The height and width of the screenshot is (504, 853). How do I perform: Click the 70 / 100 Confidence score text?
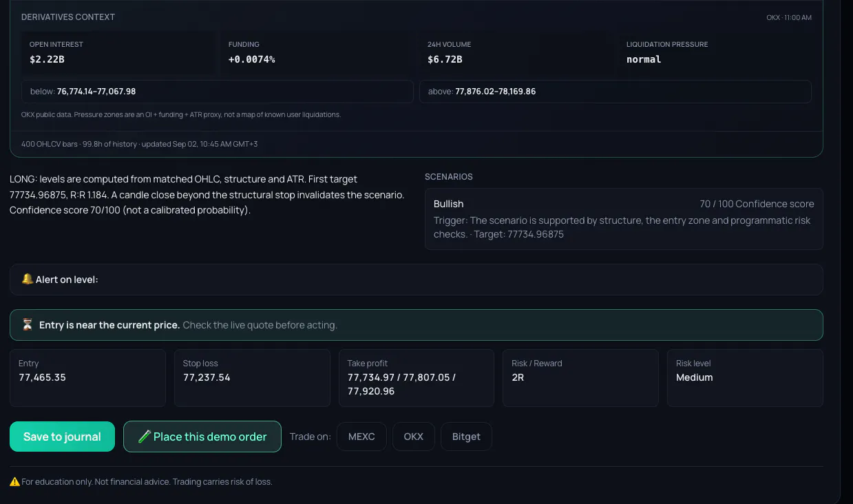757,204
